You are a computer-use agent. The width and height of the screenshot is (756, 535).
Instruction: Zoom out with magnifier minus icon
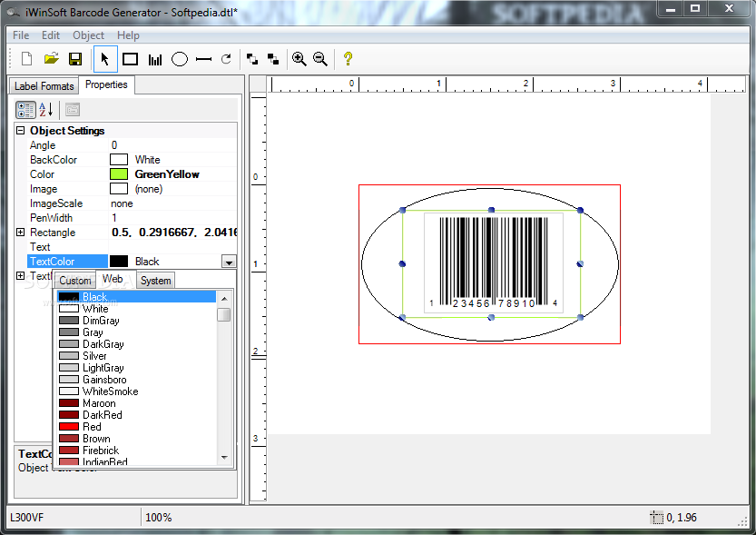pyautogui.click(x=320, y=59)
